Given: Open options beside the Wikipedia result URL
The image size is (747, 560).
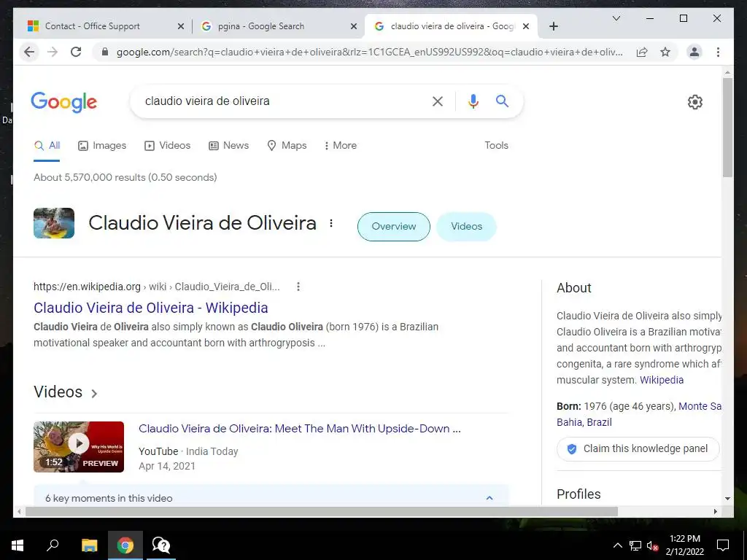Looking at the screenshot, I should click(x=298, y=286).
